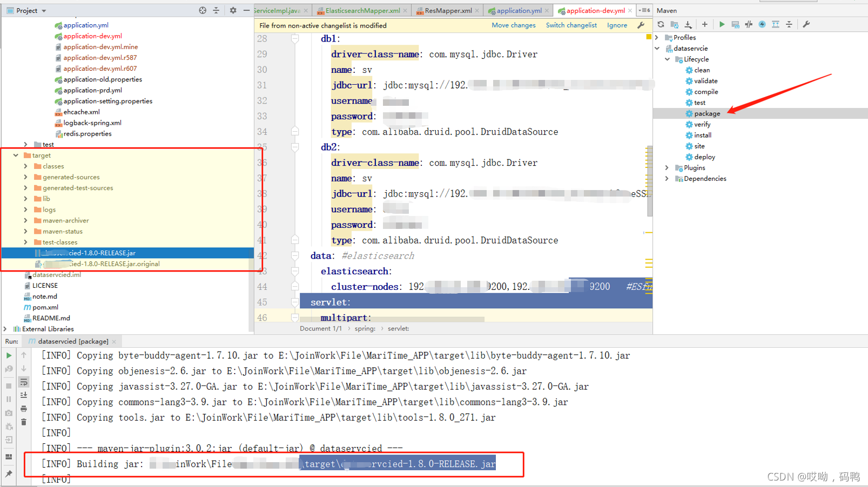This screenshot has height=487, width=868.
Task: Add Maven project with plus icon
Action: (x=704, y=24)
